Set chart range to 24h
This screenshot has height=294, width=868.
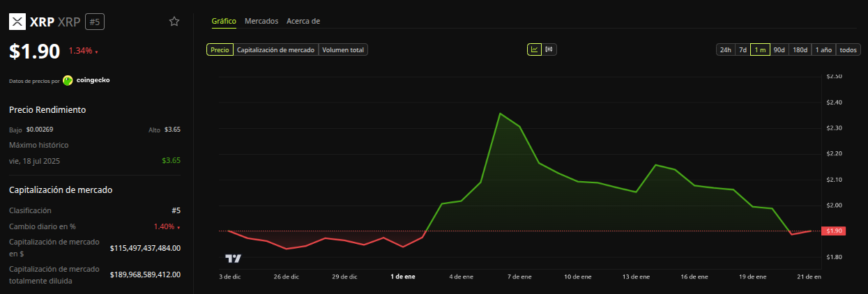[x=726, y=49]
